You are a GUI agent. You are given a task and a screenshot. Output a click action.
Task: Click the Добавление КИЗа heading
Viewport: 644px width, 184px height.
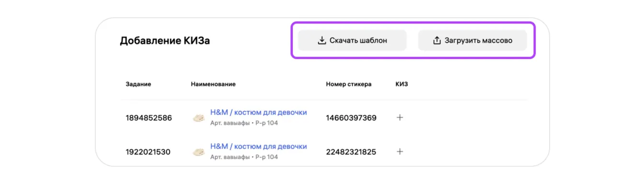(165, 41)
